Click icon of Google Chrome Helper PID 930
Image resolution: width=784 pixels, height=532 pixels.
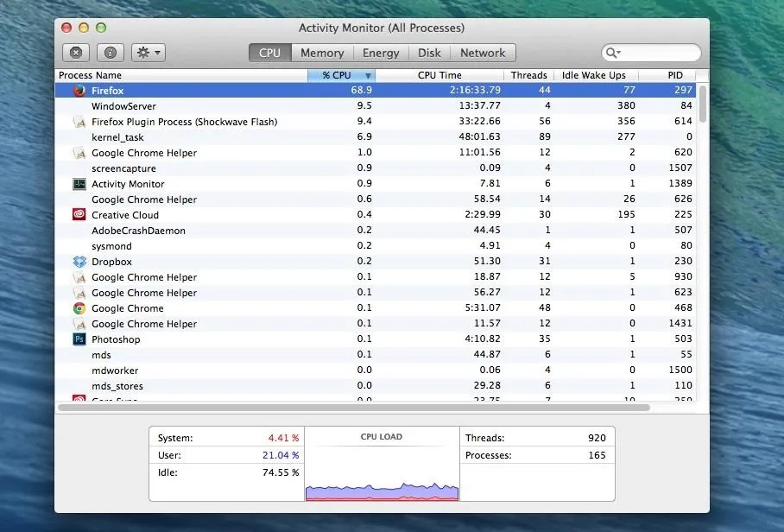point(79,277)
